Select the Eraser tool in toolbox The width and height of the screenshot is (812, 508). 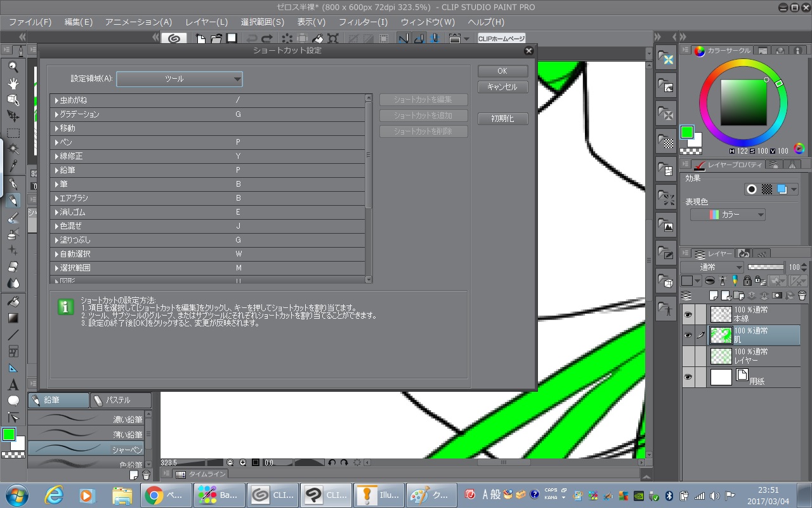pos(13,267)
